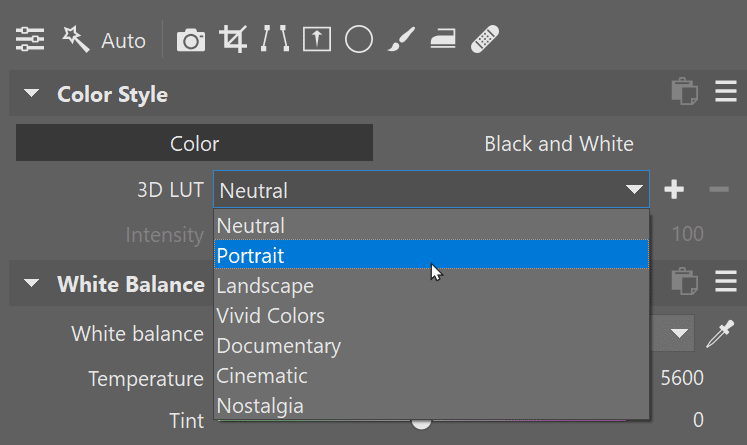The image size is (747, 445).
Task: Click the Auto enhance magic wand
Action: [x=75, y=39]
